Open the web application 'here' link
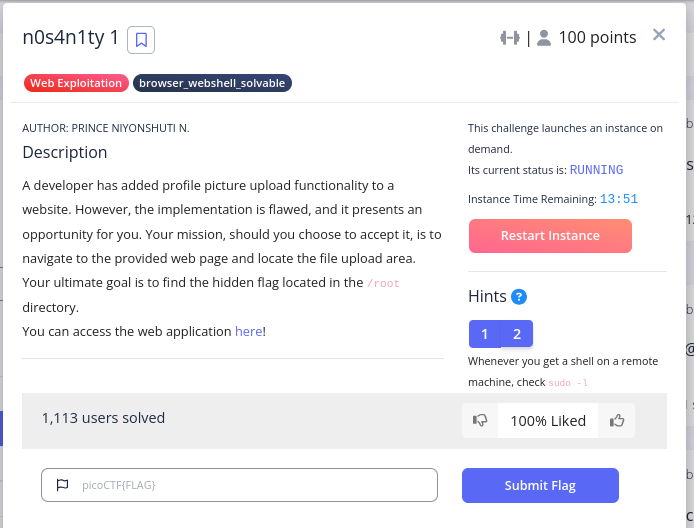The height and width of the screenshot is (528, 694). [248, 331]
